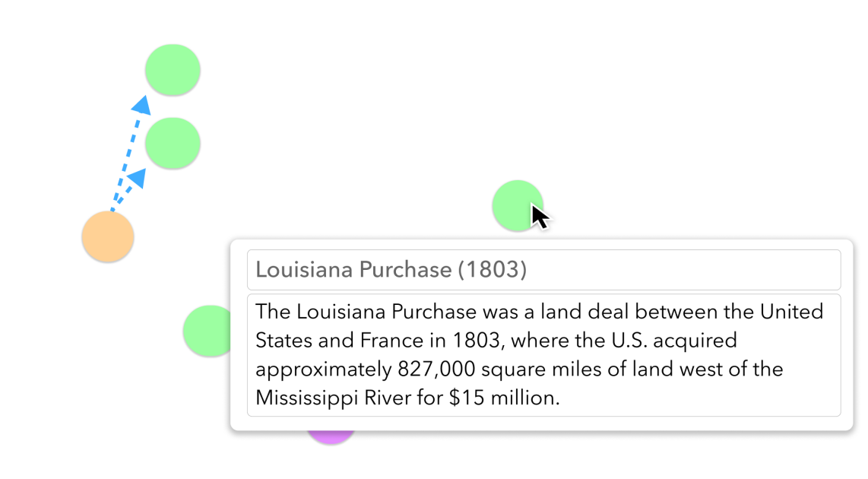868x479 pixels.
Task: Click the lower blue arrowhead near the second node
Action: coord(137,179)
